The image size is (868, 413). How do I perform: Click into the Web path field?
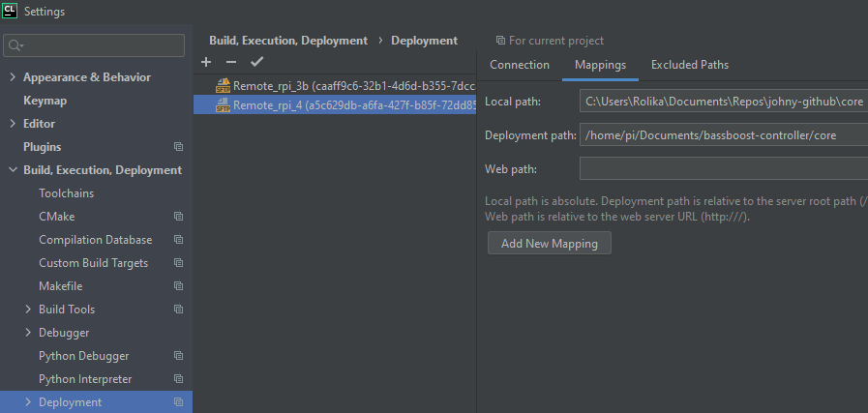pos(723,169)
